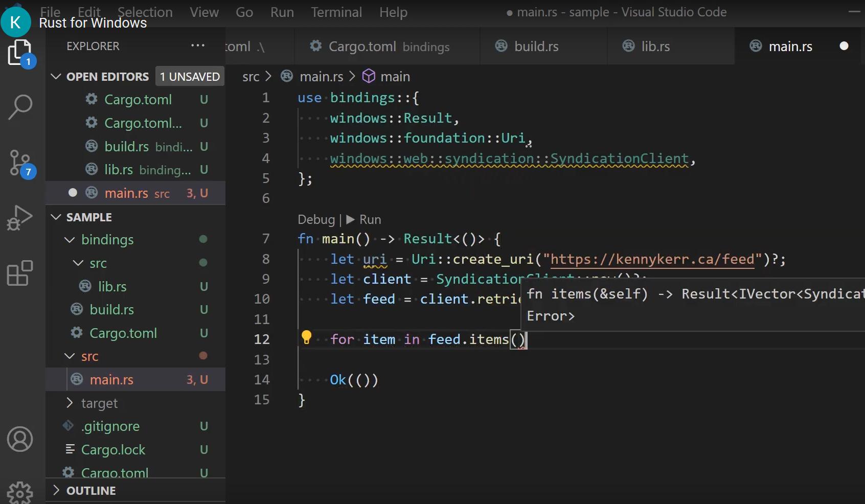Switch to the lib.rs tab

point(671,46)
